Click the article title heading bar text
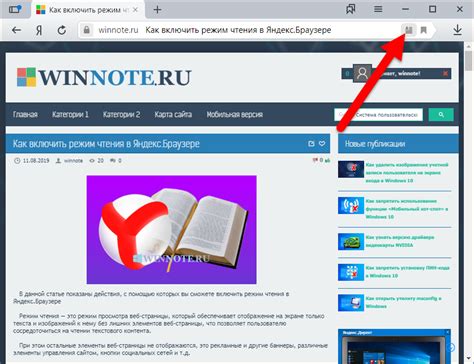 coord(106,144)
